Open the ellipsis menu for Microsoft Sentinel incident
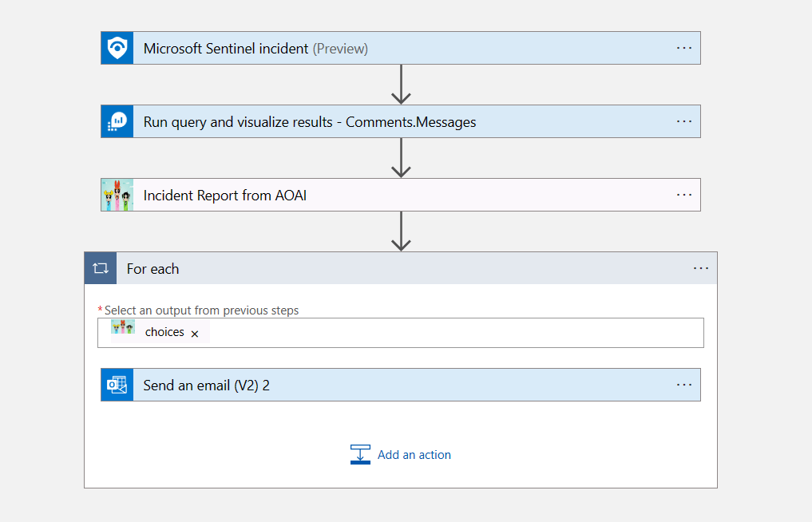Screen dimensions: 812x522 (684, 48)
